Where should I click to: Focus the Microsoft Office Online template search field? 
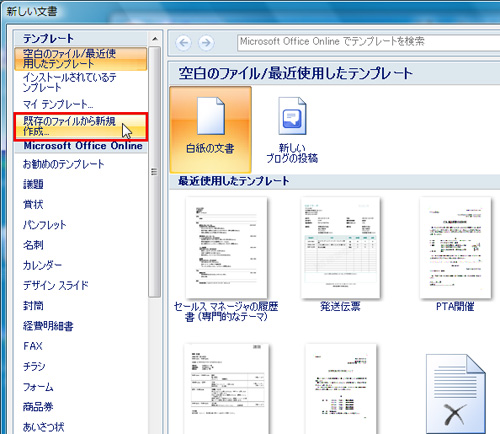(x=368, y=42)
